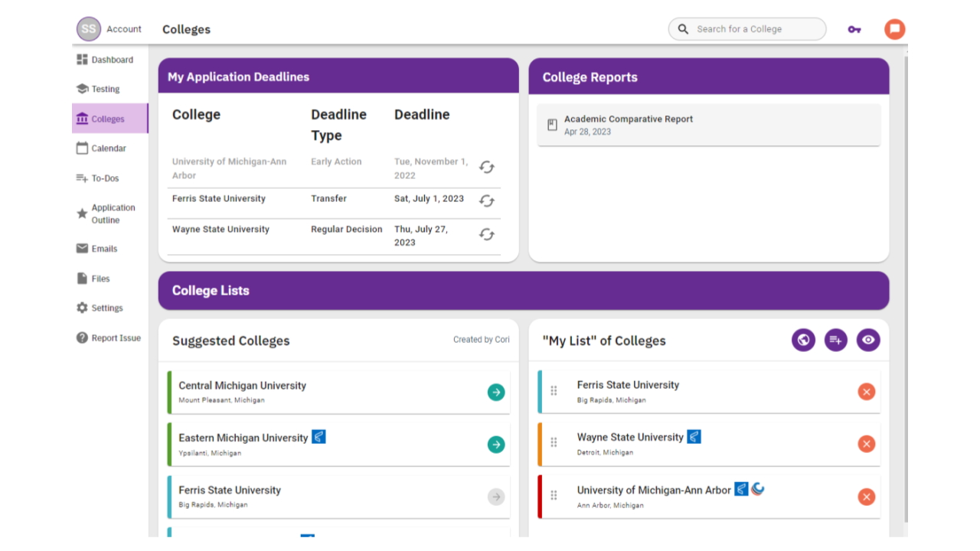Refresh Ferris State University deadline
Image resolution: width=980 pixels, height=551 pixels.
click(487, 201)
